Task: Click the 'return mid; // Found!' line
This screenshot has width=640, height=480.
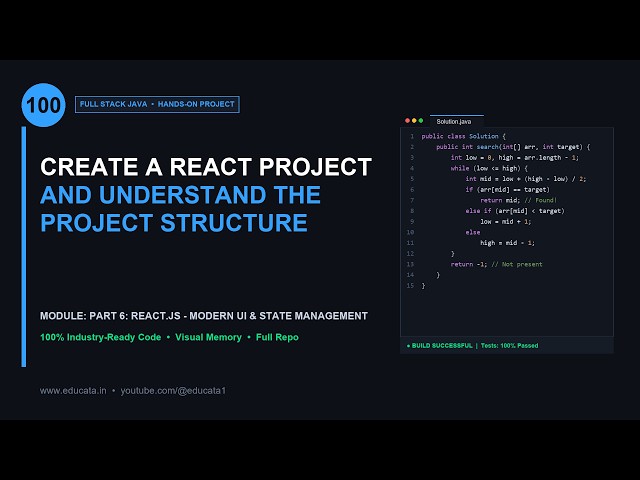Action: click(518, 200)
